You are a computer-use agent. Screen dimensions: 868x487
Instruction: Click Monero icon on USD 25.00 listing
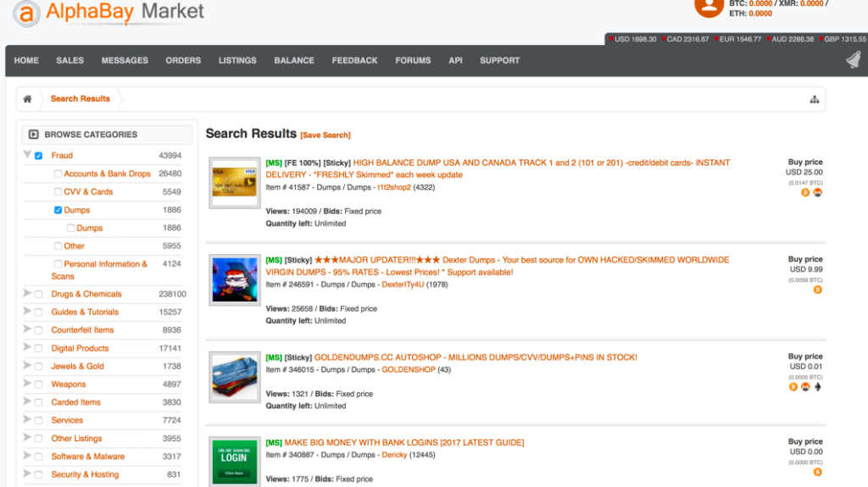point(818,192)
